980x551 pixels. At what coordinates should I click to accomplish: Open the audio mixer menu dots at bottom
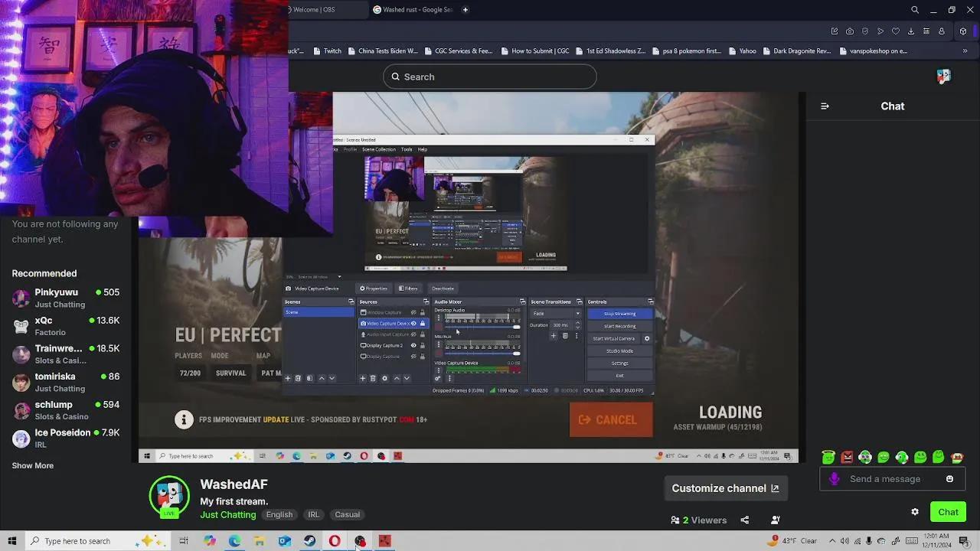pos(449,378)
